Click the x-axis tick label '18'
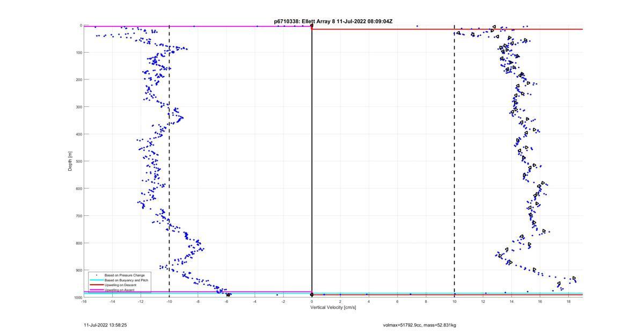 tap(568, 302)
